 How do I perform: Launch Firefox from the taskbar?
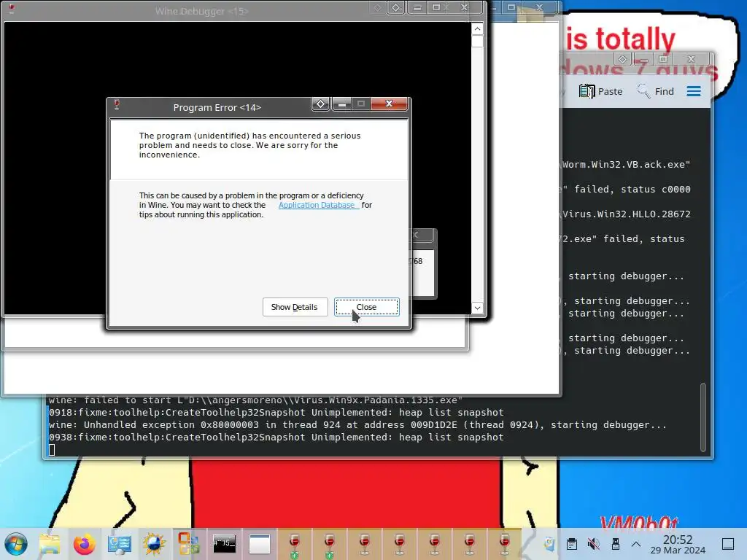coord(85,544)
